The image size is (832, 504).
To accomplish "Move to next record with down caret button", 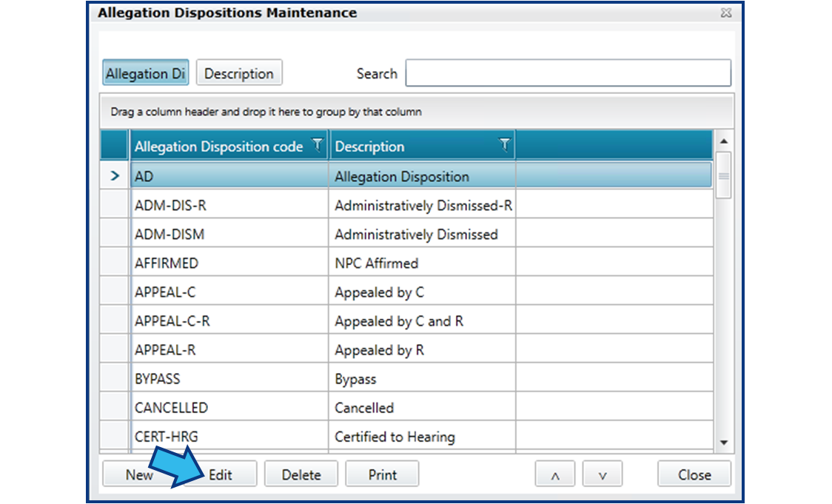I will [603, 474].
